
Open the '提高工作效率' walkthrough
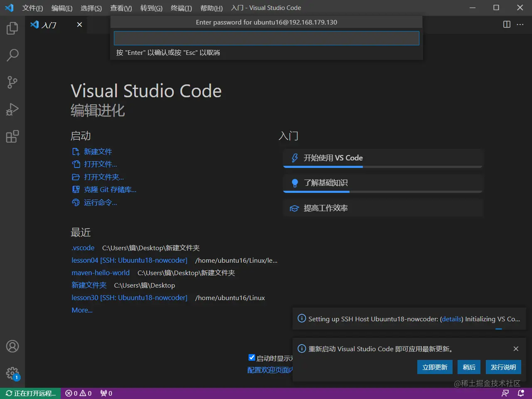pos(383,208)
